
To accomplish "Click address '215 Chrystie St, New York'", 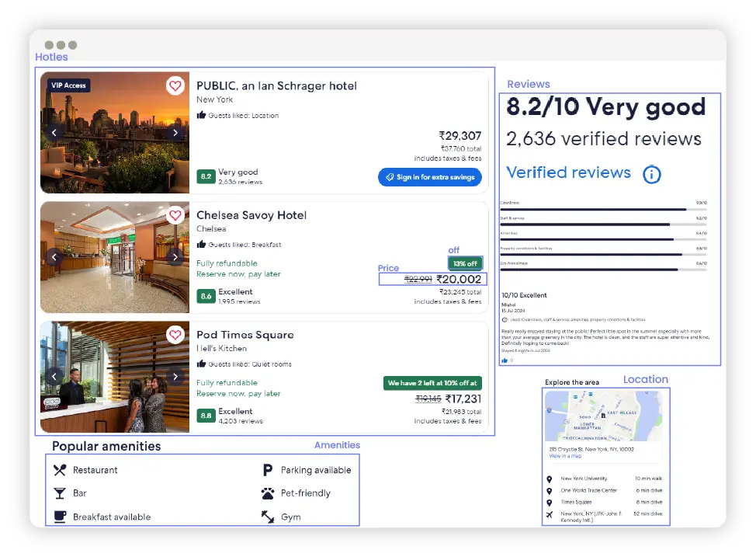I will [x=591, y=449].
